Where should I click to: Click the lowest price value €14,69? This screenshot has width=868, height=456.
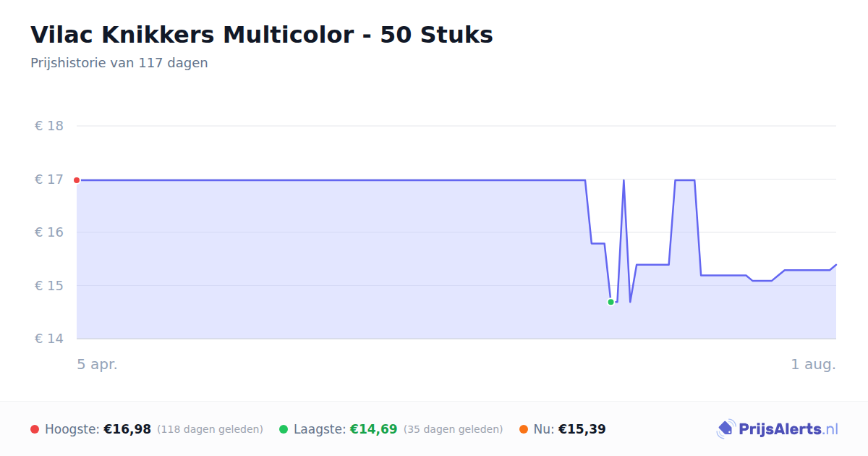(x=373, y=429)
